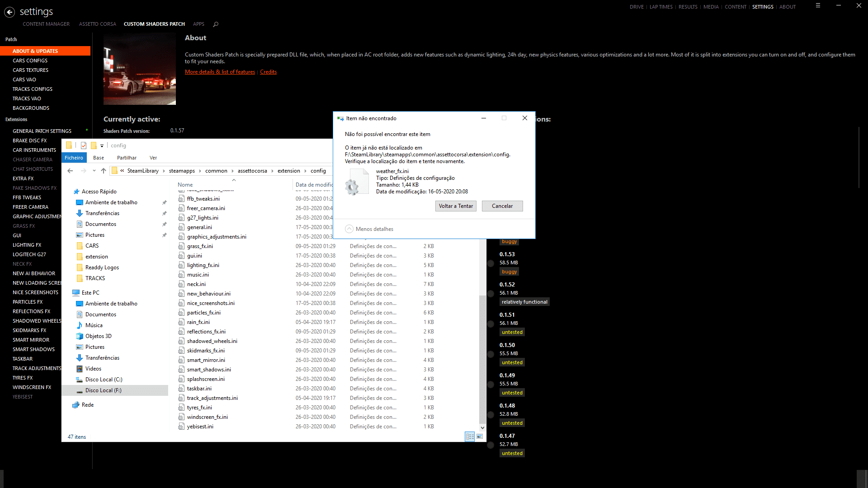Click the Voltar a Tentar button
868x488 pixels.
(456, 206)
